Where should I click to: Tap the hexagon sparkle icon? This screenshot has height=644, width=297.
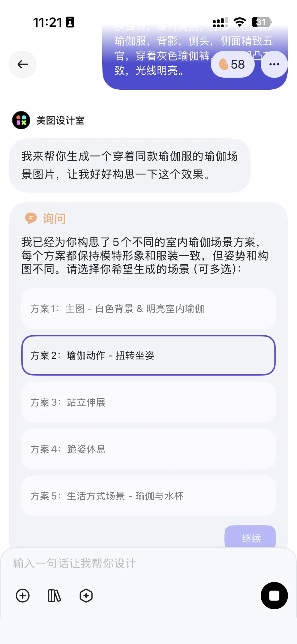click(x=86, y=596)
